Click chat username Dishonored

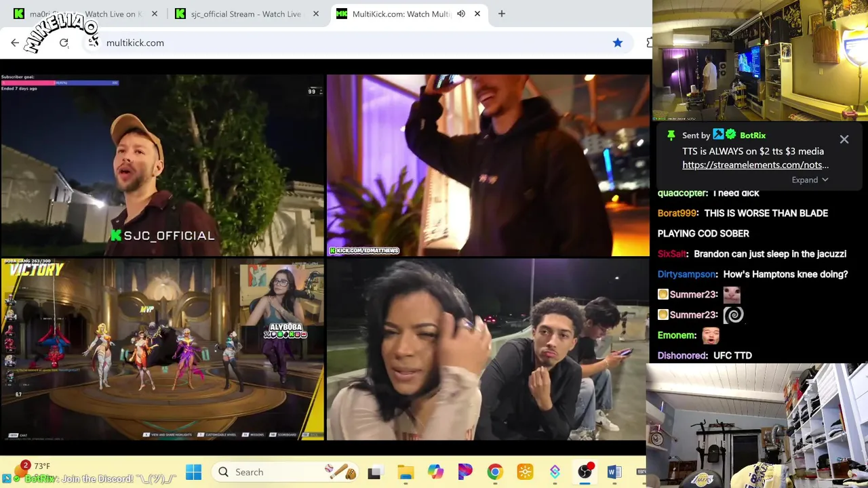pos(682,355)
